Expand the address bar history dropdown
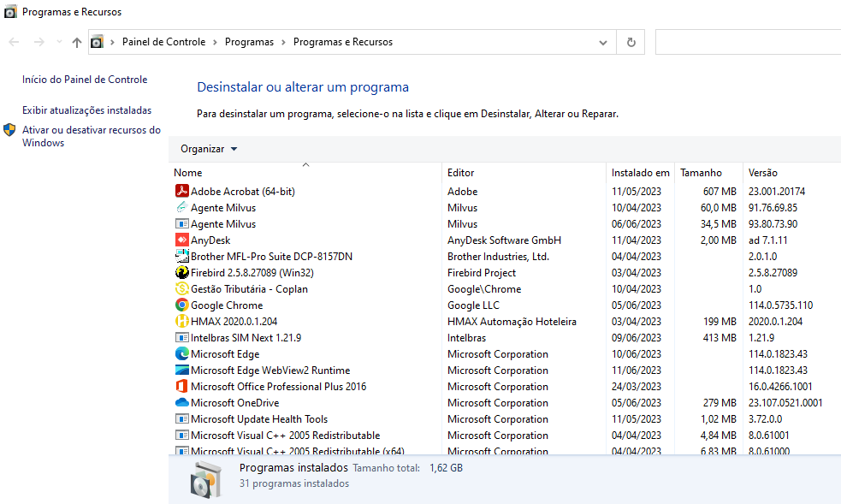 [x=603, y=42]
